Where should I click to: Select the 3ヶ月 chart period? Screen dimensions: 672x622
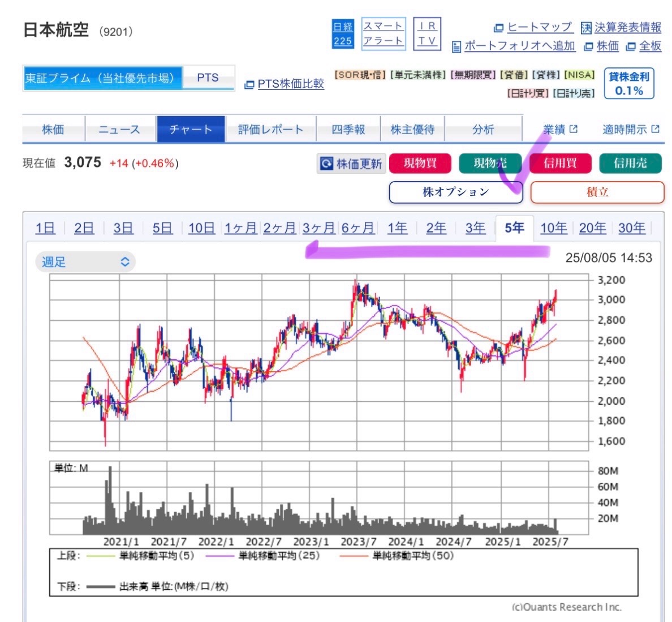319,228
